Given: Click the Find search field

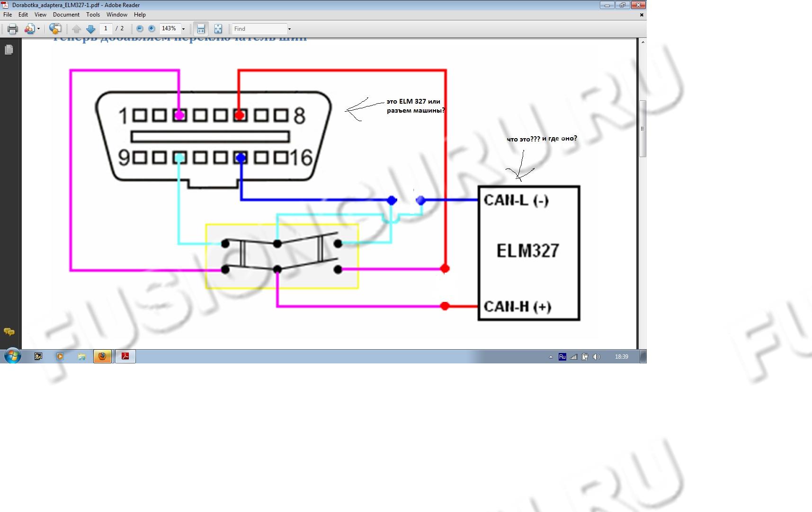Looking at the screenshot, I should (259, 29).
